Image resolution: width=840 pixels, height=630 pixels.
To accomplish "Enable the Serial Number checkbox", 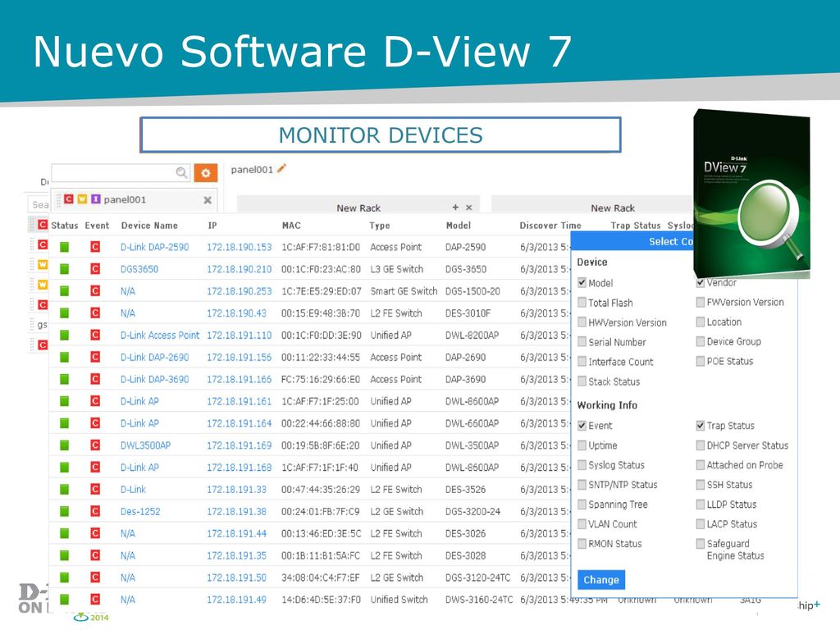I will click(582, 342).
